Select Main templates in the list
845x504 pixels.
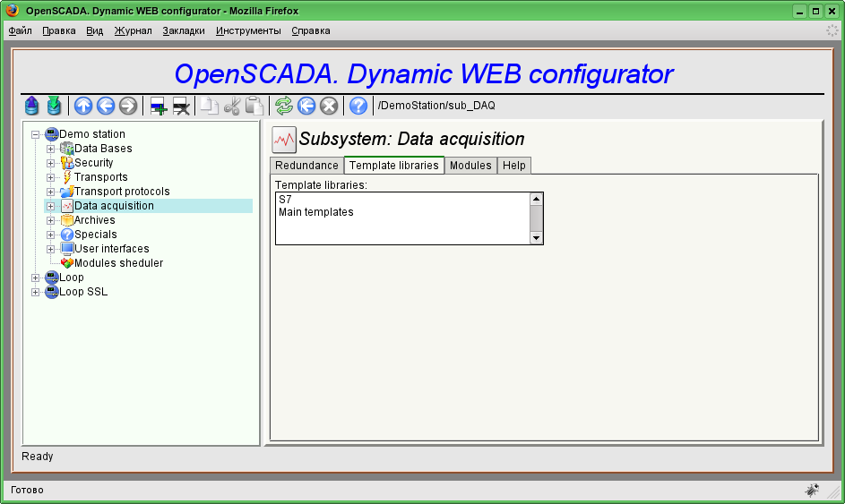coord(402,212)
